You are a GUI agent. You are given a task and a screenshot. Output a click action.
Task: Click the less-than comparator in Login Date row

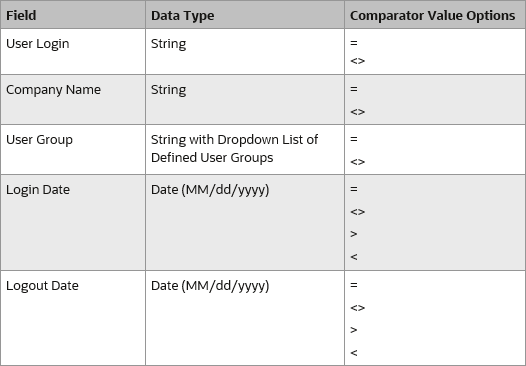coord(354,257)
